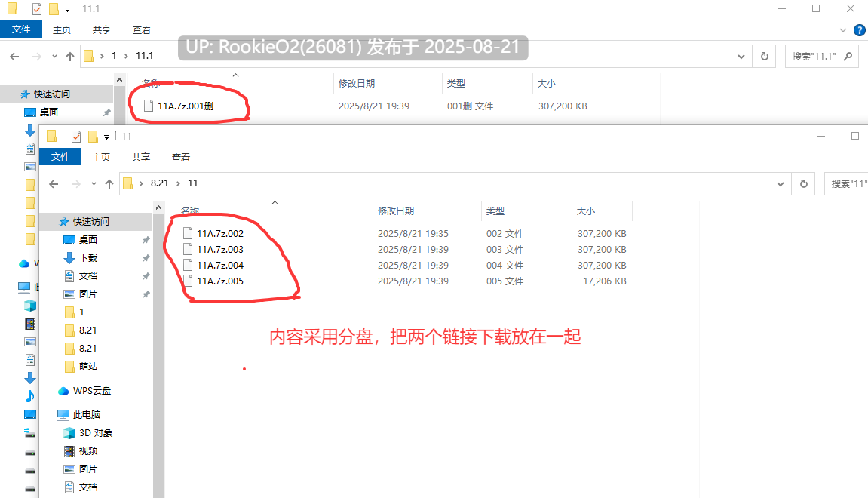Toggle the pin next to 图片
Image resolution: width=868 pixels, height=498 pixels.
(146, 294)
